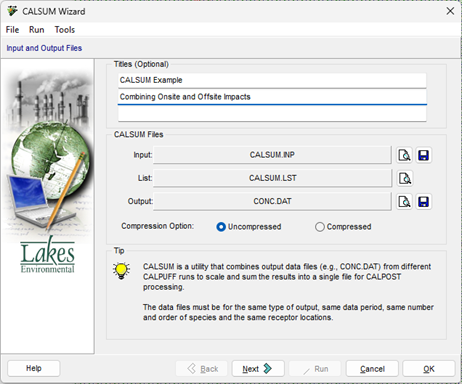
Task: Click the CALSUM Wizard title bar icon
Action: point(12,11)
